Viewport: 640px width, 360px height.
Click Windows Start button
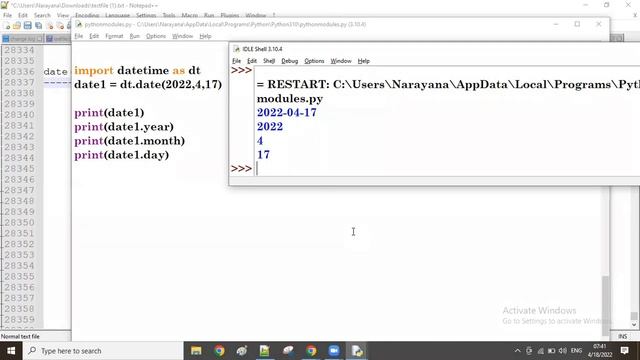(11, 351)
